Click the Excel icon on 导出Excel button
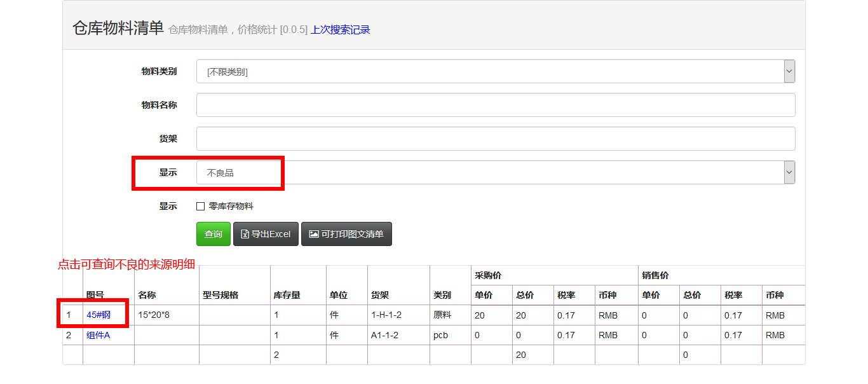 point(245,234)
